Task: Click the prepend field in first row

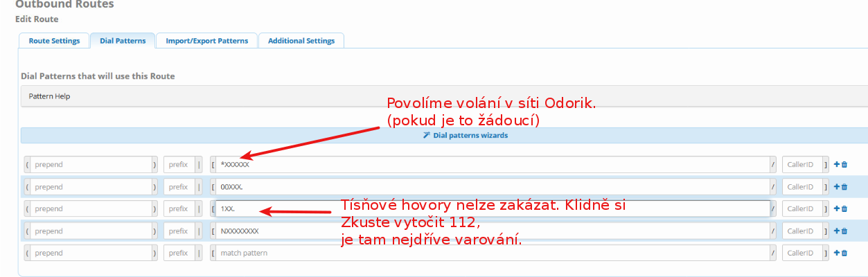Action: pyautogui.click(x=91, y=165)
